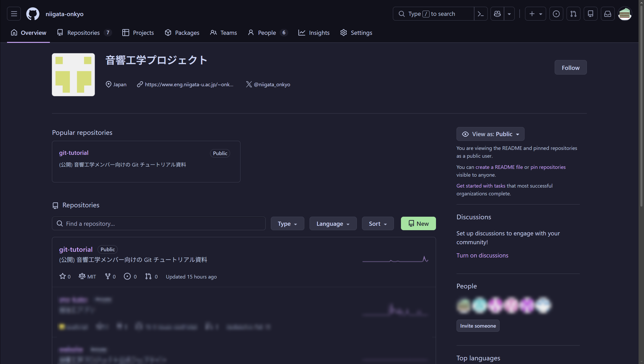
Task: Open the Projects tab
Action: 138,33
